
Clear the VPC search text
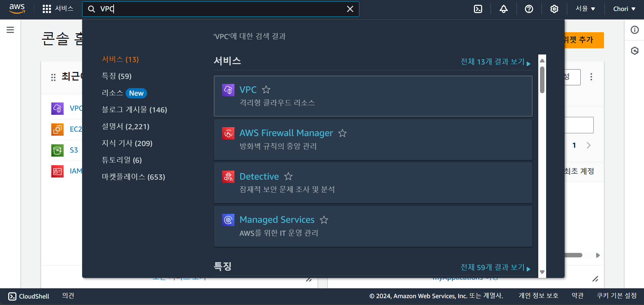pos(350,9)
